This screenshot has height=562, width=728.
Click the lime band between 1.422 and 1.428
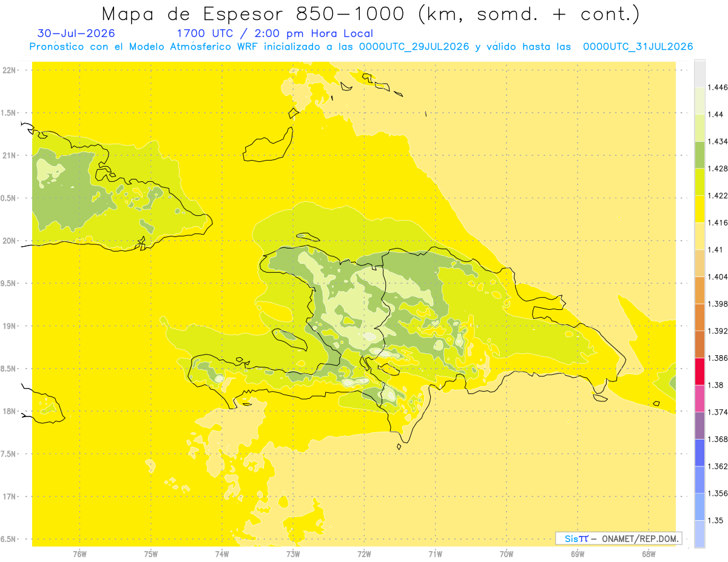699,182
